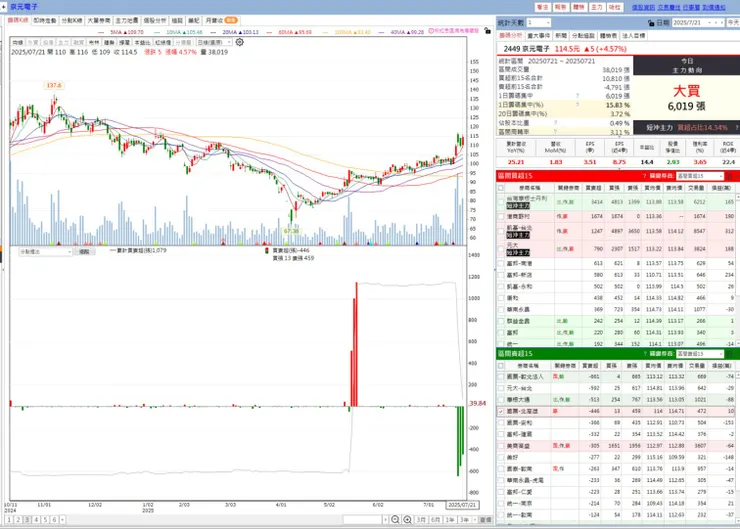
Task: Click the 20MA legend line swatch
Action: tap(214, 32)
